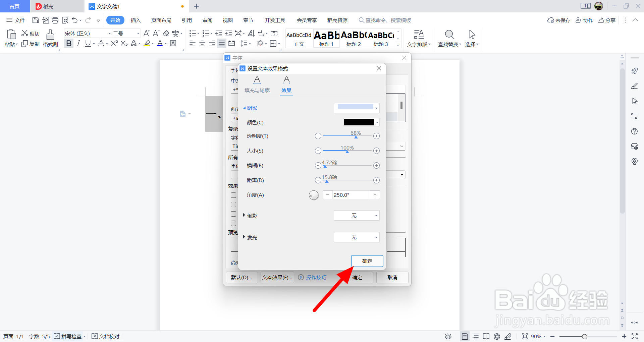The width and height of the screenshot is (644, 342).
Task: Click the Text layout (文字排版) icon
Action: tap(419, 35)
